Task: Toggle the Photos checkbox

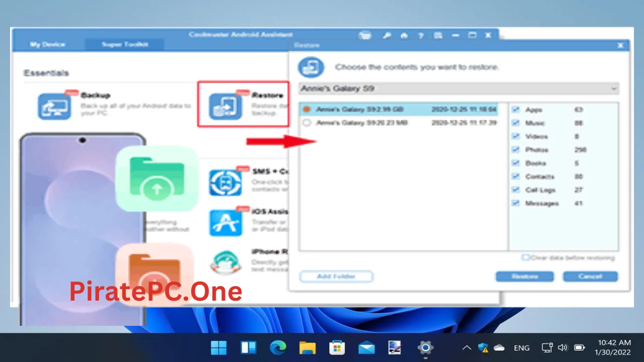Action: click(516, 149)
